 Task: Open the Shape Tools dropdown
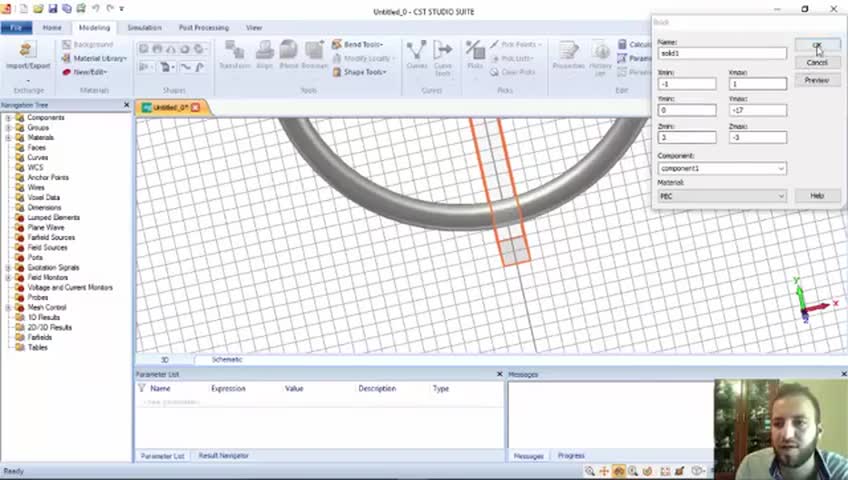[x=359, y=72]
